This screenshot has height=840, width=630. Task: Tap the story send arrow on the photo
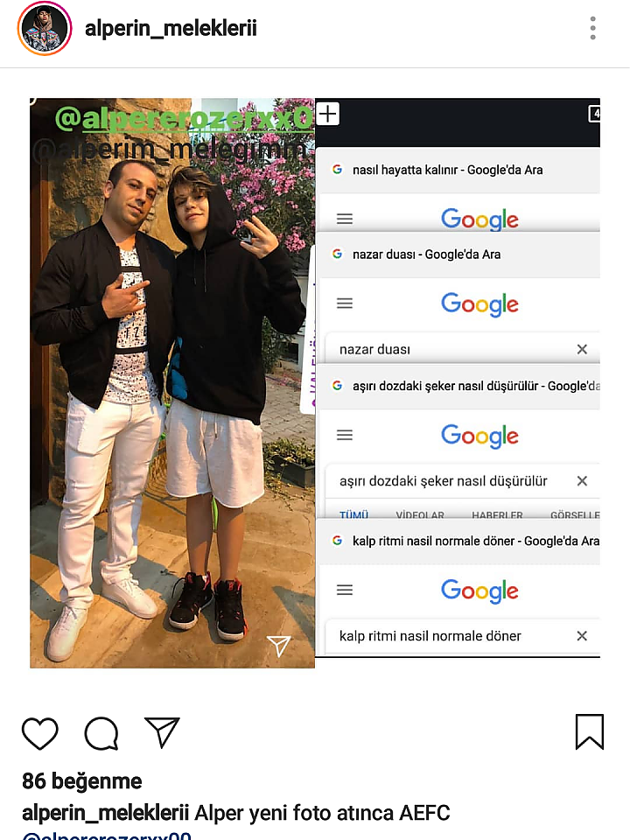[278, 646]
